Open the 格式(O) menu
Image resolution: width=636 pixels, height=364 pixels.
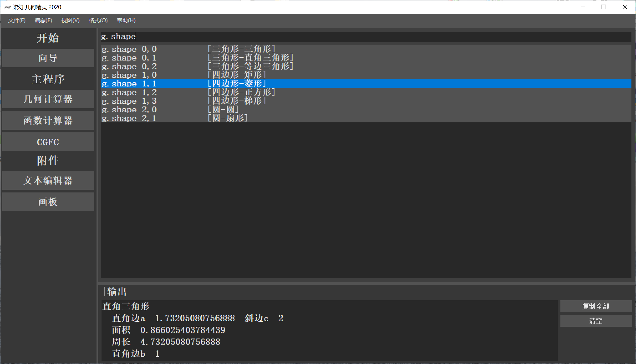[98, 20]
